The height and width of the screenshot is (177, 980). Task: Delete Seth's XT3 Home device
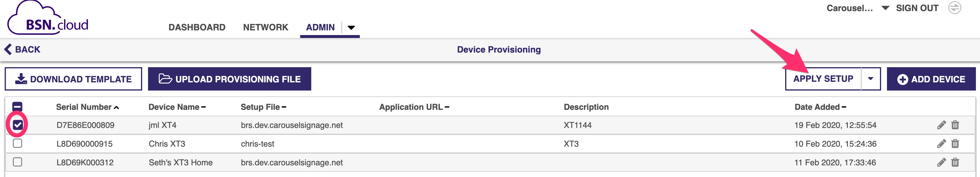point(955,162)
